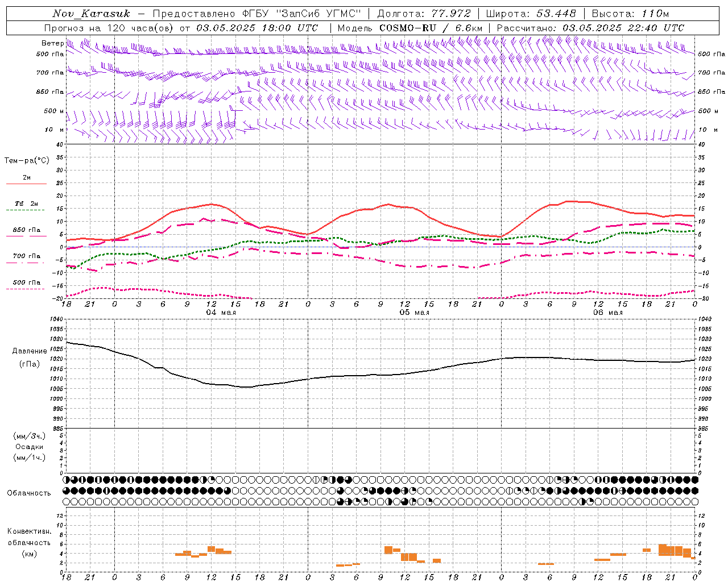Select the 'Долгота: 77.972' header text
This screenshot has width=728, height=582.
(x=424, y=14)
